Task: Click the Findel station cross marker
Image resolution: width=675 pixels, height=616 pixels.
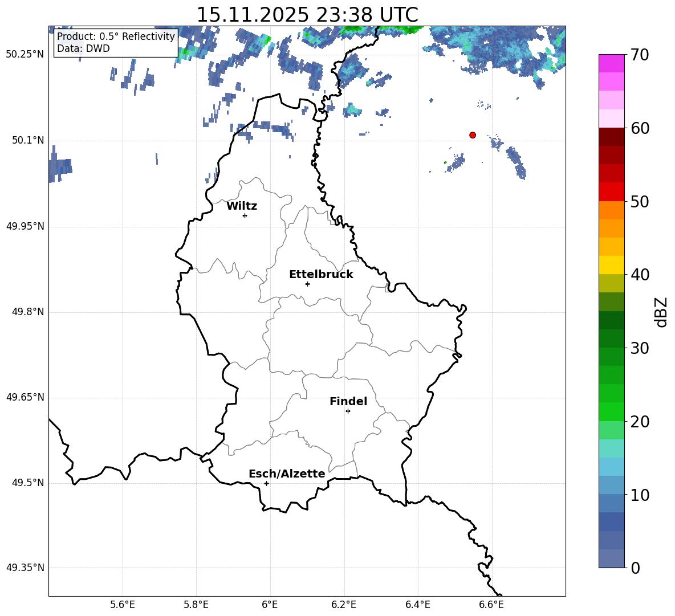Action: click(x=348, y=411)
